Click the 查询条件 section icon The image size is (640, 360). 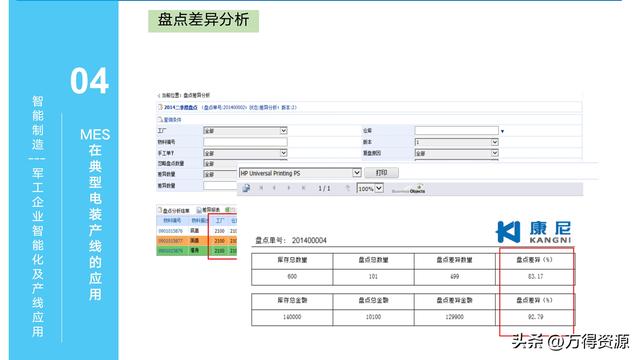[x=160, y=120]
